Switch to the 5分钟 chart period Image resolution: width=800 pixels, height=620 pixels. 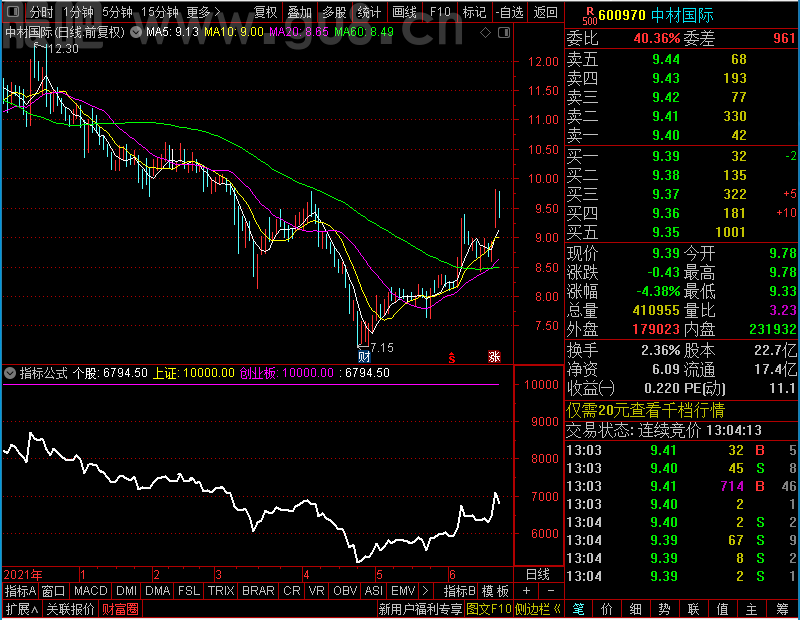point(117,12)
